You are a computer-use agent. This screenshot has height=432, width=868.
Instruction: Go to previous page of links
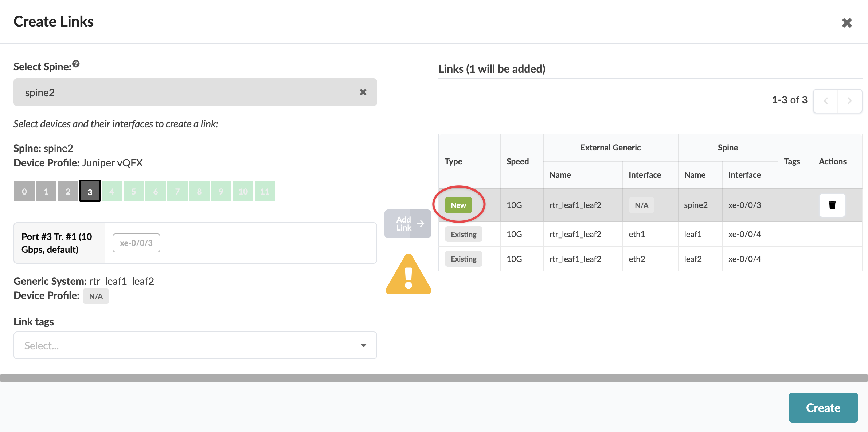pos(826,101)
